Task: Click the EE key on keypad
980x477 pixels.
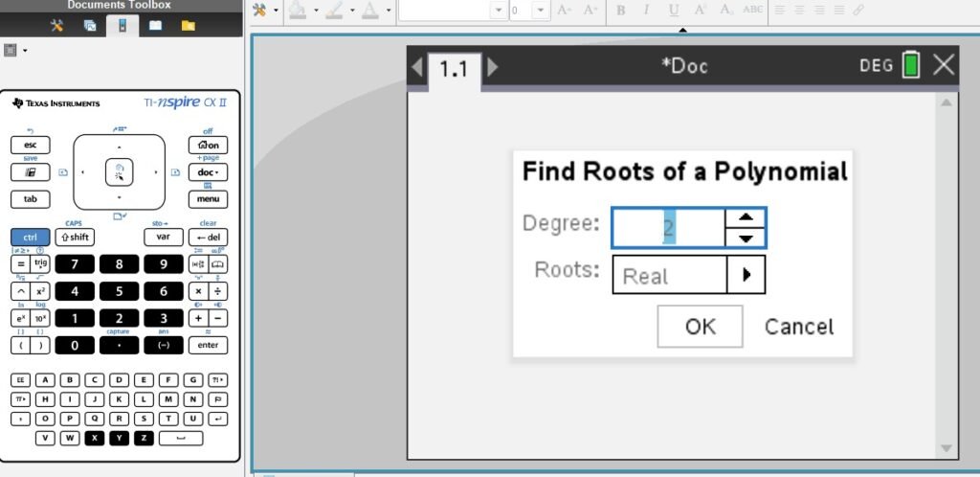Action: [x=21, y=379]
